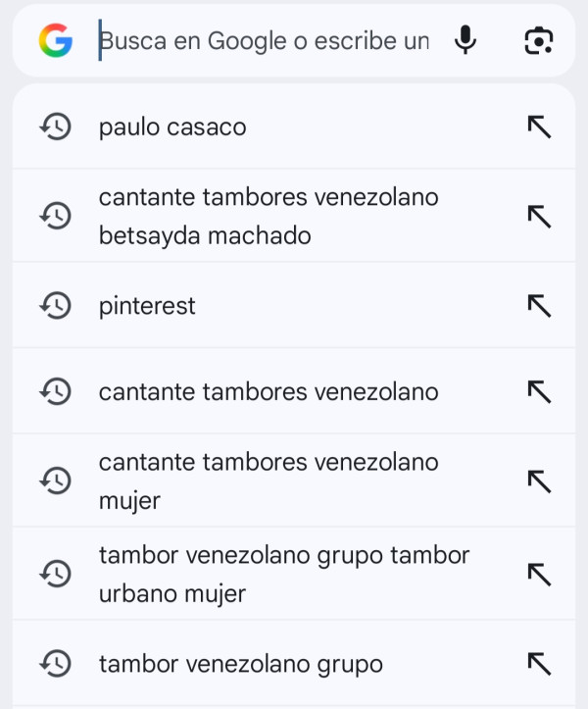Tap arrow beside 'betsayda machado' suggestion
The width and height of the screenshot is (588, 709).
[x=539, y=216]
